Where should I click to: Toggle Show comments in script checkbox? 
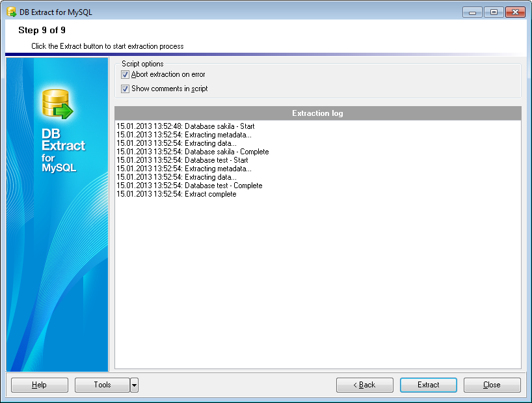tap(126, 89)
